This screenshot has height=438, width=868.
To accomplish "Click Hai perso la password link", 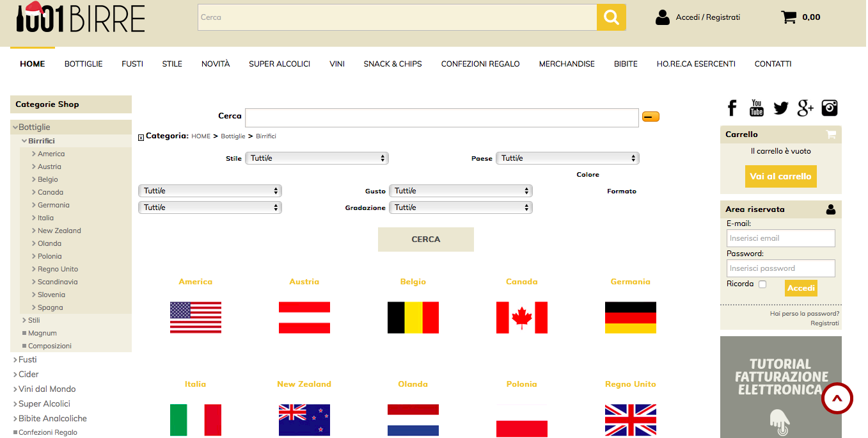I will click(x=805, y=314).
